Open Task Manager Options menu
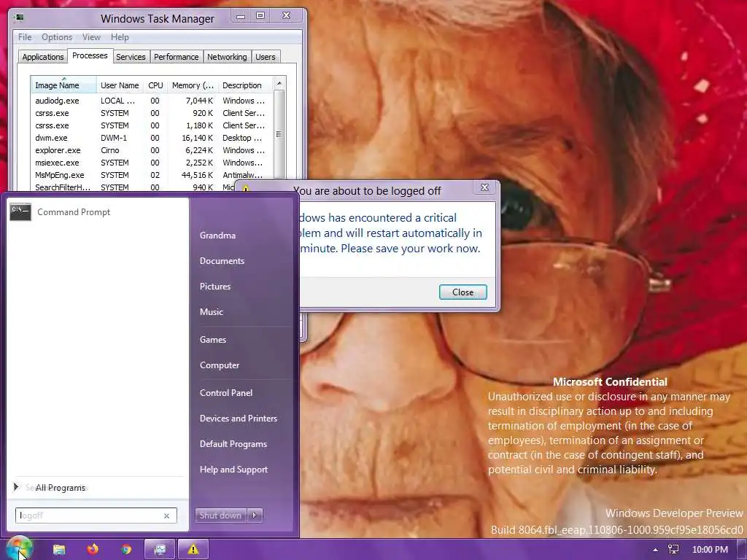The width and height of the screenshot is (747, 560). coord(57,37)
